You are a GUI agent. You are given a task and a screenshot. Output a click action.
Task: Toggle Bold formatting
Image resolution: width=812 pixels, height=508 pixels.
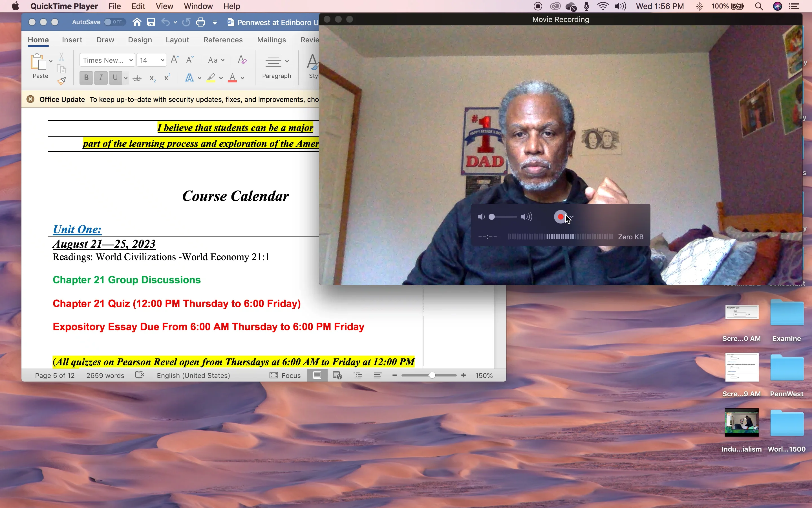tap(86, 78)
